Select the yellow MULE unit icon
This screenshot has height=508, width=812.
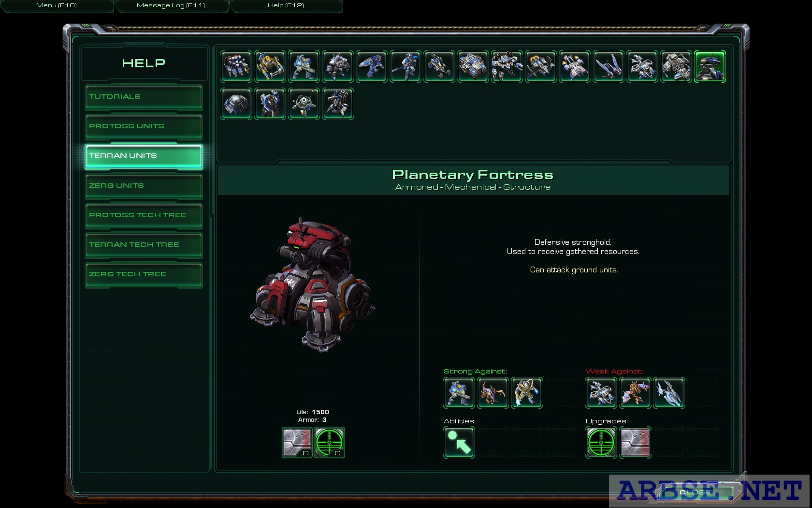[x=270, y=66]
